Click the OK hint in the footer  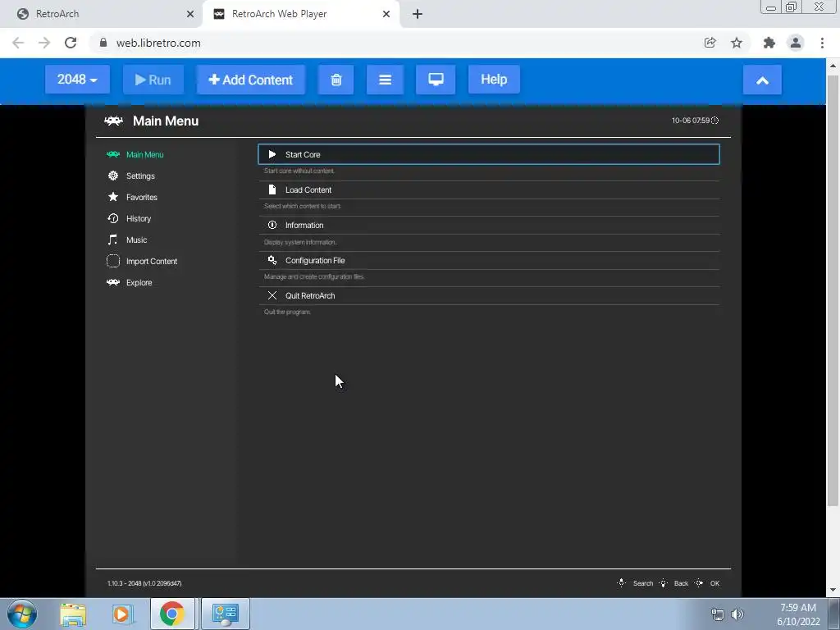pyautogui.click(x=714, y=583)
